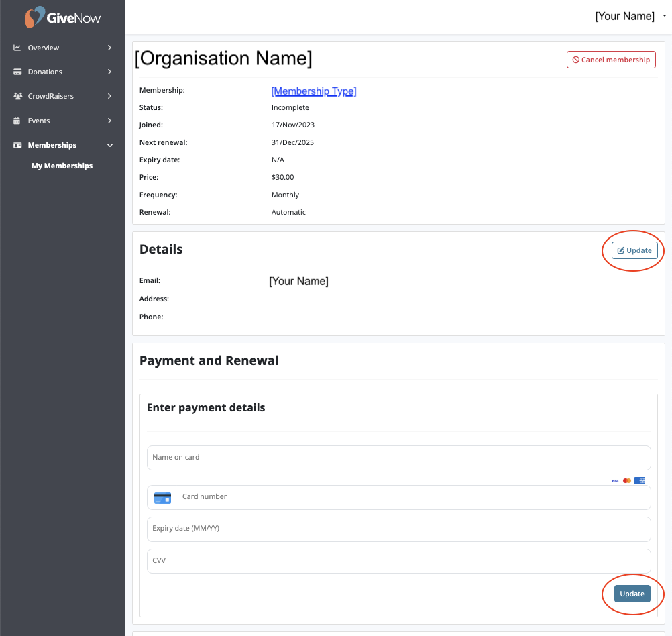Click the blue Update payment button
This screenshot has height=636, width=672.
point(632,594)
